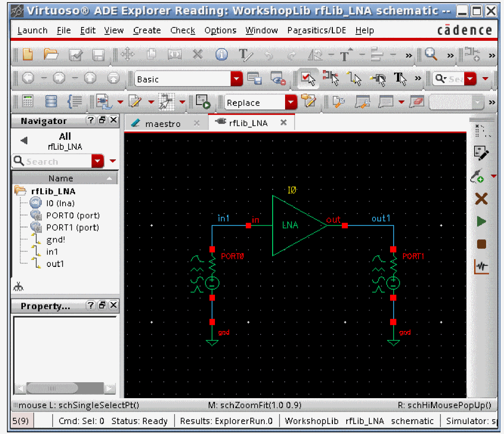Open waveform plot results icon
This screenshot has height=434, width=504.
pos(481,267)
